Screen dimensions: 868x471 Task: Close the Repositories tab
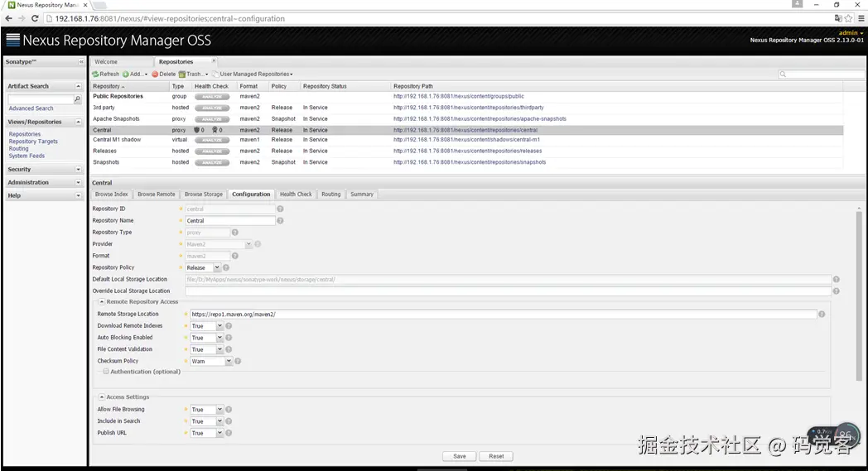click(214, 61)
